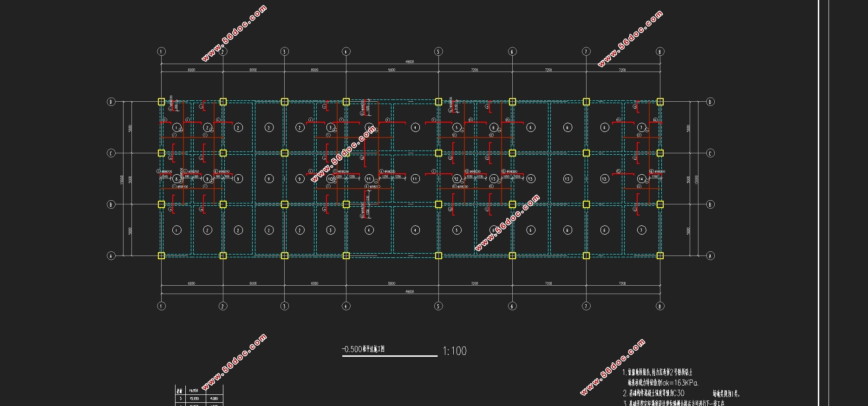Select the note line containing "fak=163KPa"

[663, 383]
